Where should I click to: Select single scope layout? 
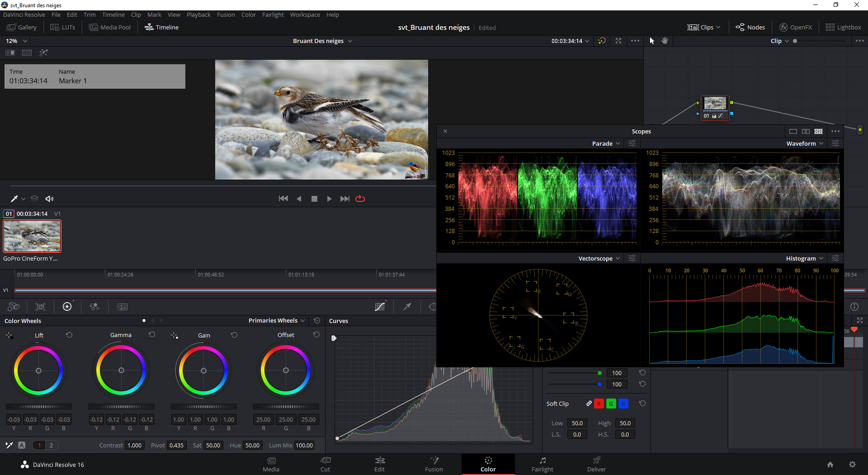(793, 131)
